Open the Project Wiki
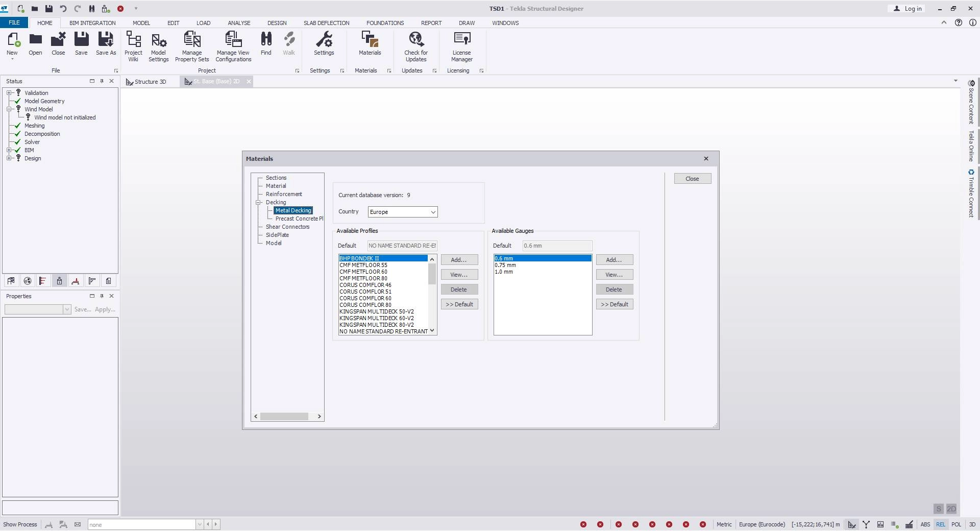 [133, 46]
